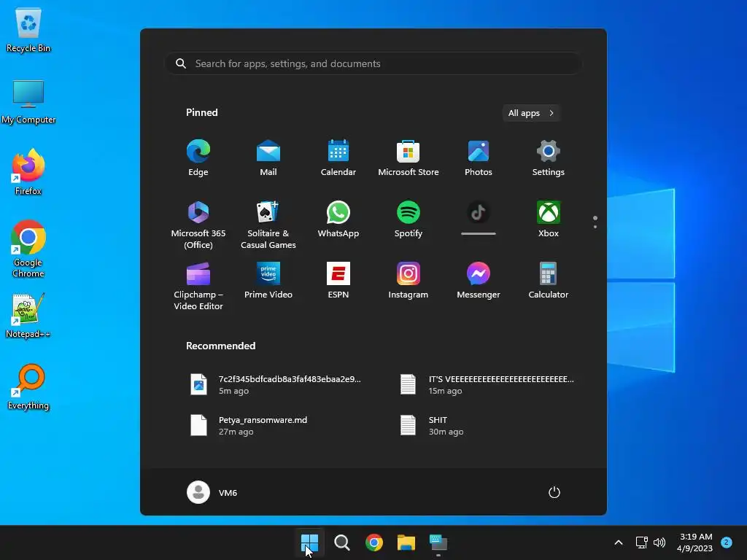Image resolution: width=747 pixels, height=560 pixels.
Task: Open Google Chrome from the taskbar
Action: pos(374,542)
